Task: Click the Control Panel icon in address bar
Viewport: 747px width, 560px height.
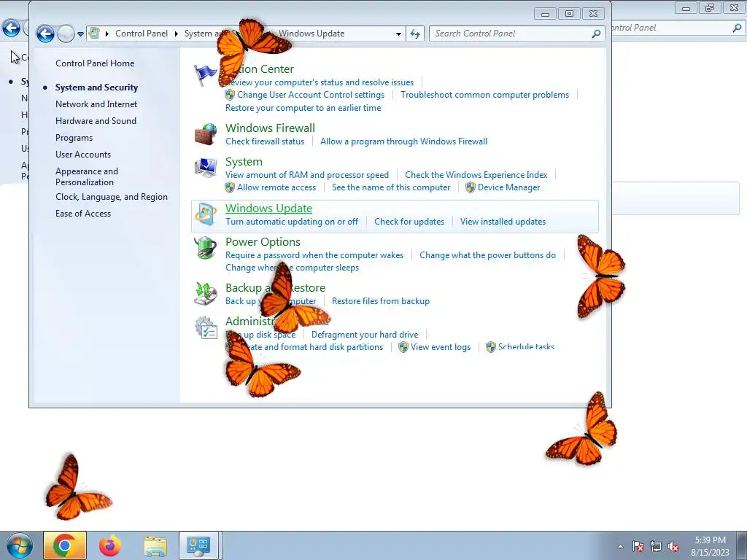Action: [94, 34]
